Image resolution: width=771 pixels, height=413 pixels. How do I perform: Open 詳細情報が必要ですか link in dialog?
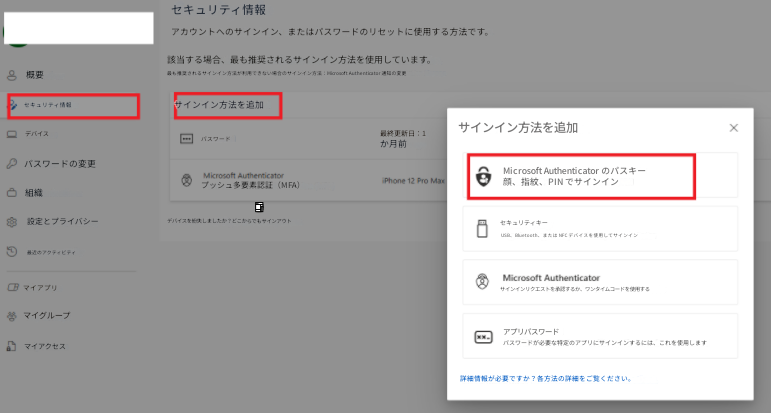click(x=546, y=379)
